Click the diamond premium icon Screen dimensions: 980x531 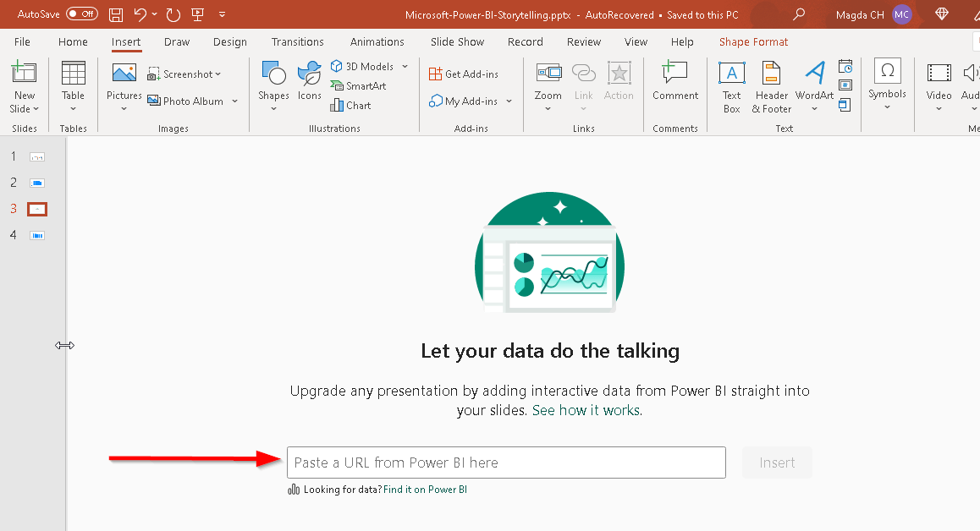[942, 14]
